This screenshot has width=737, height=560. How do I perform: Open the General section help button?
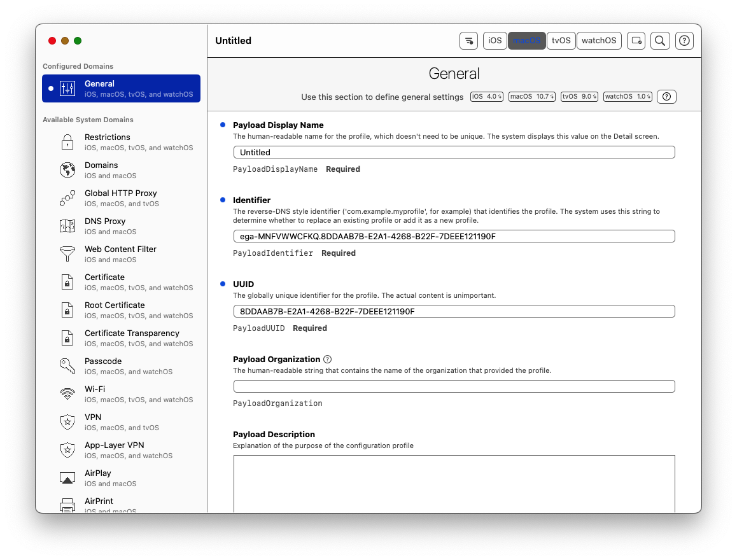pos(666,96)
